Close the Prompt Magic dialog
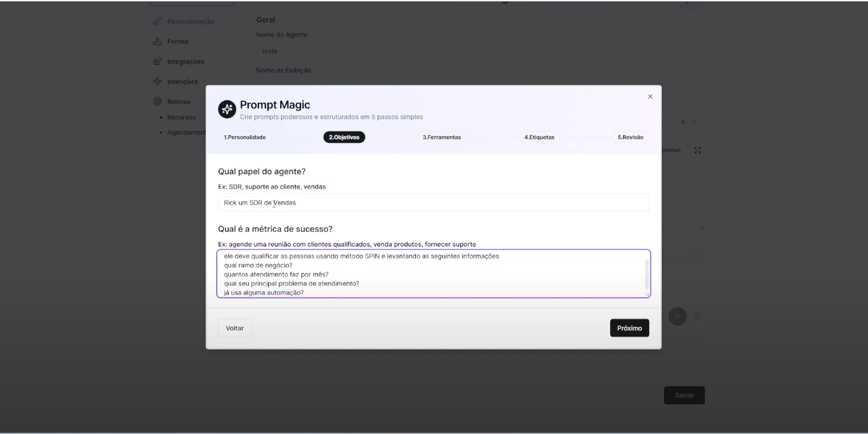 click(x=650, y=97)
